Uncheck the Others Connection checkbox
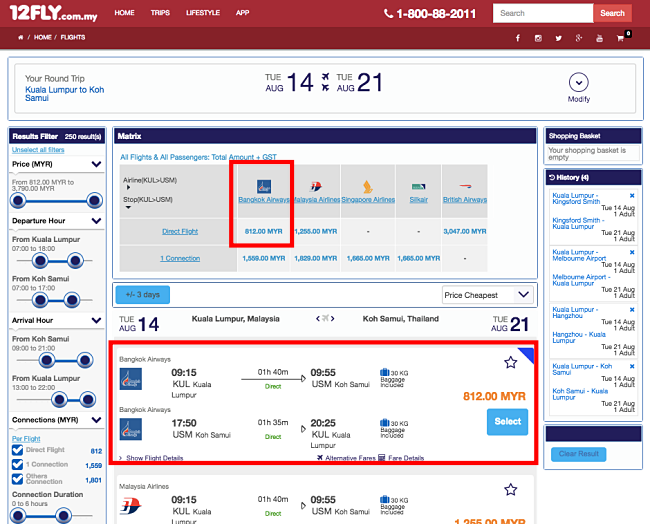This screenshot has width=650, height=524. point(17,479)
